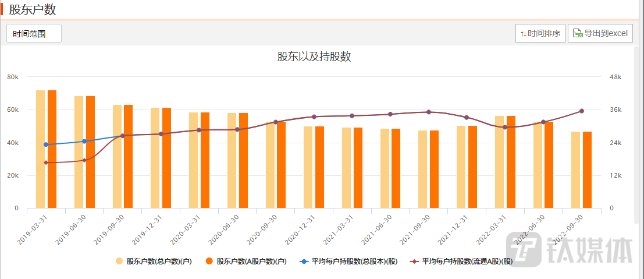Click light orange legend swatch for 总户数

(119, 261)
